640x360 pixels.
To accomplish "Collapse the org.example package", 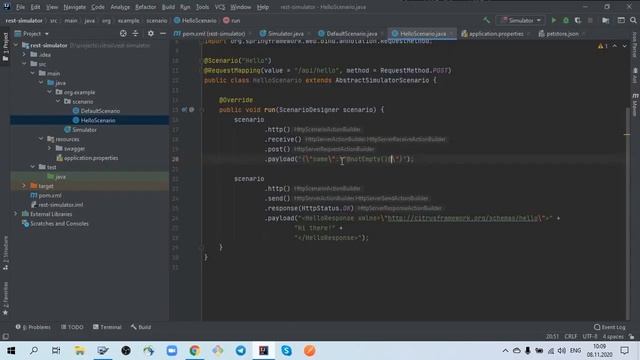I will (x=50, y=92).
